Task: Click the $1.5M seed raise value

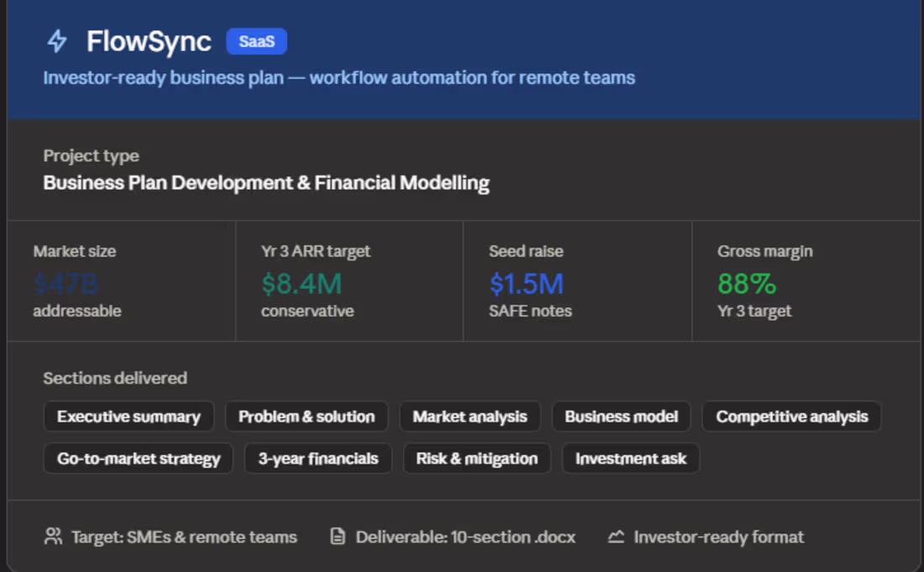Action: (526, 284)
